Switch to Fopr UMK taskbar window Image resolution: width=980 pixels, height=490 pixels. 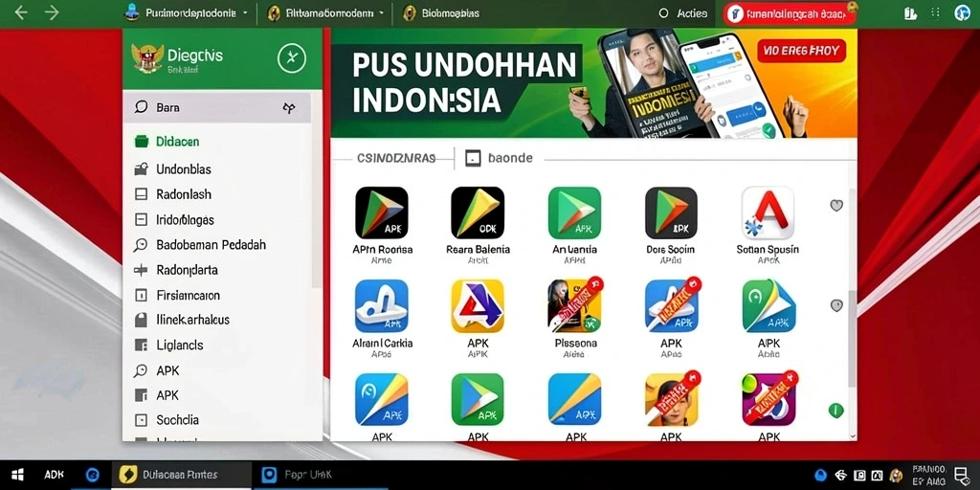(x=320, y=475)
